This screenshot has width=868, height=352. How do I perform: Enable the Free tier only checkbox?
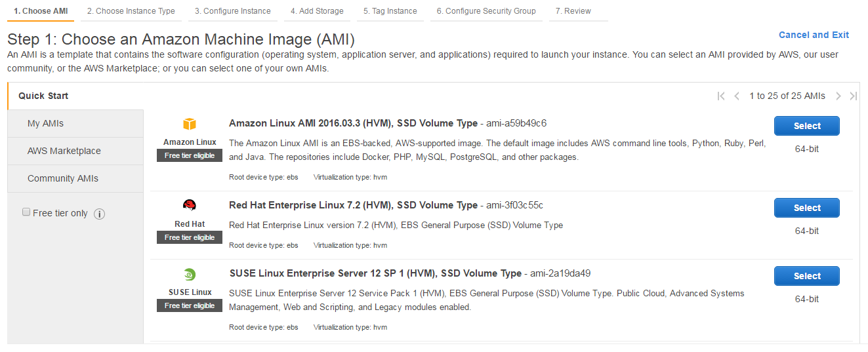[26, 212]
